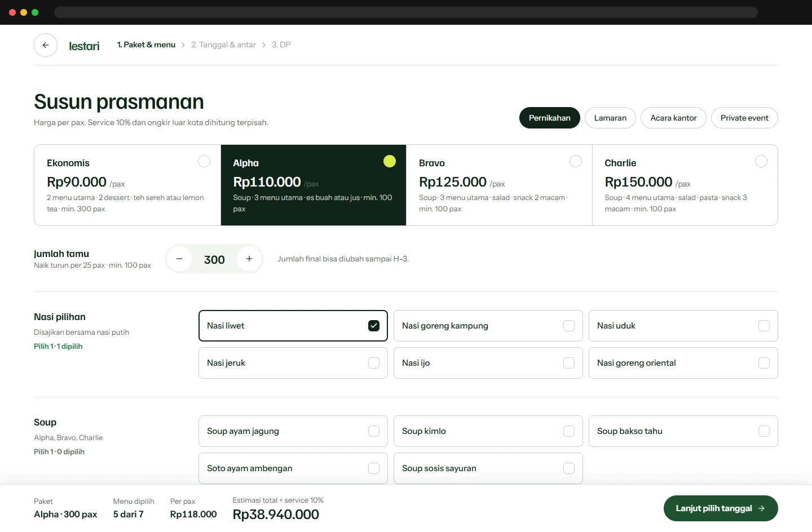The width and height of the screenshot is (812, 532).
Task: Open step 2. Tanggal & antar
Action: click(223, 45)
